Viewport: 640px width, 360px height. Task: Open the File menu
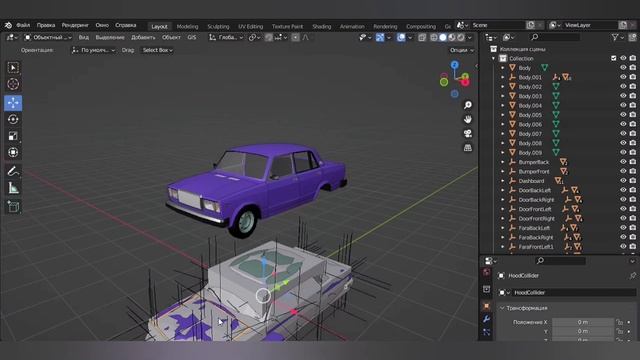(x=23, y=25)
